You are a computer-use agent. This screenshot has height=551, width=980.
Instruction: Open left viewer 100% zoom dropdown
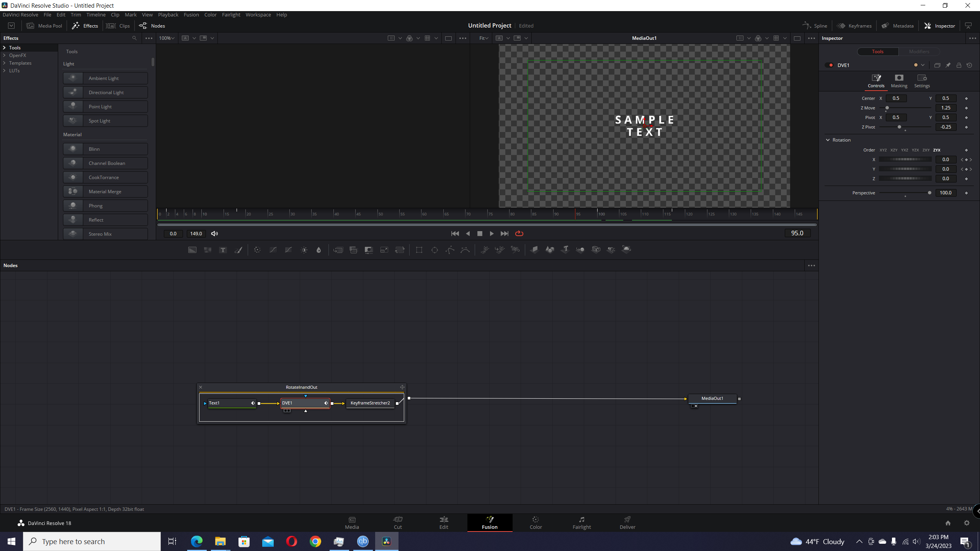pyautogui.click(x=167, y=38)
